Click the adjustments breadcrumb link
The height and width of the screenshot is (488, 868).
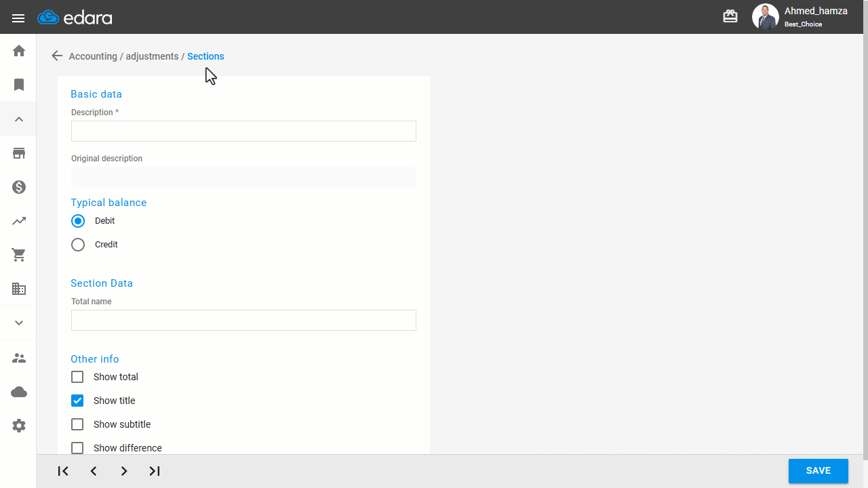click(152, 56)
